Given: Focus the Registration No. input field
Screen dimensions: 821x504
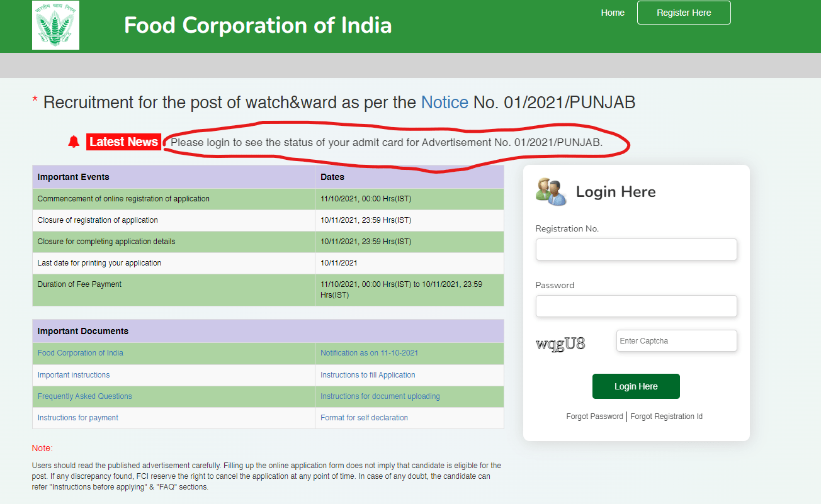Looking at the screenshot, I should 636,250.
